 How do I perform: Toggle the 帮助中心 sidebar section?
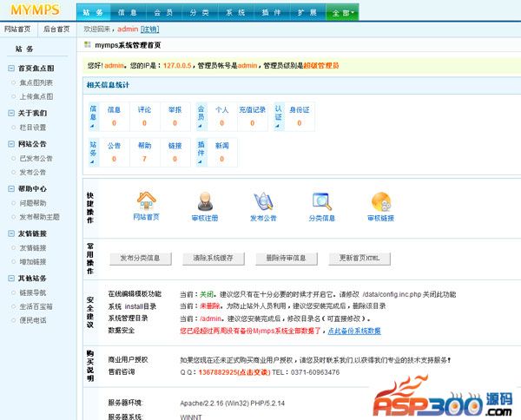pyautogui.click(x=11, y=188)
